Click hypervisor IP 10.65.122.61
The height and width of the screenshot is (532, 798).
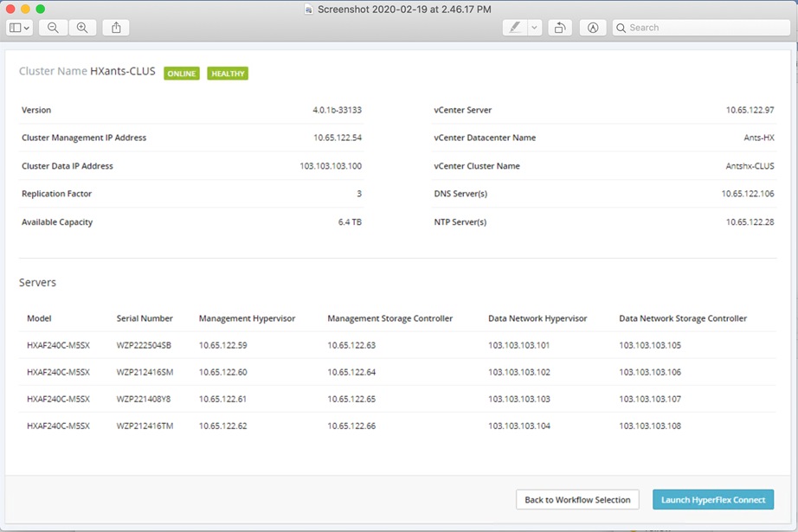[222, 400]
